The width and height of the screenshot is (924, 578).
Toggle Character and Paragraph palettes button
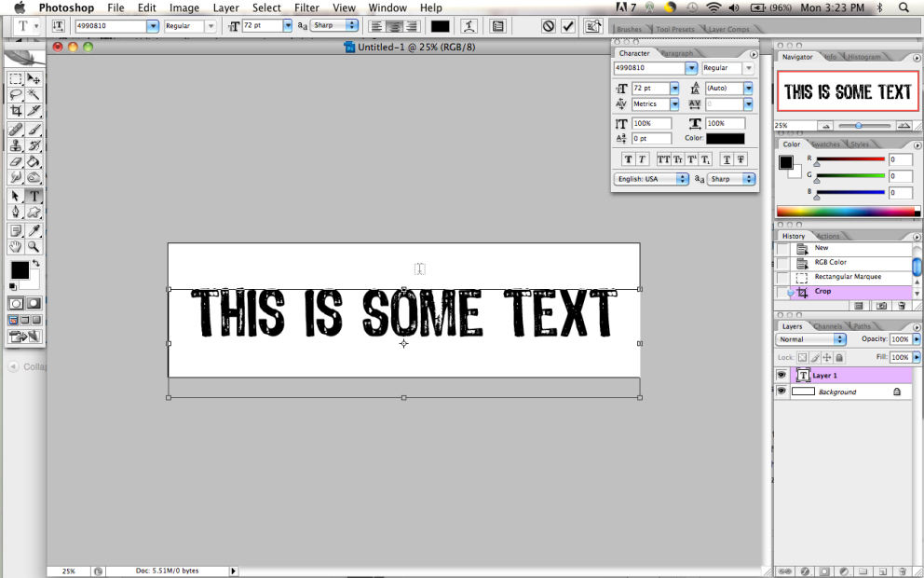[x=498, y=26]
